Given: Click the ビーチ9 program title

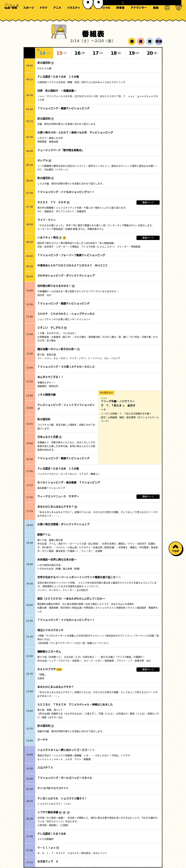Looking at the screenshot, I should (43, 740).
